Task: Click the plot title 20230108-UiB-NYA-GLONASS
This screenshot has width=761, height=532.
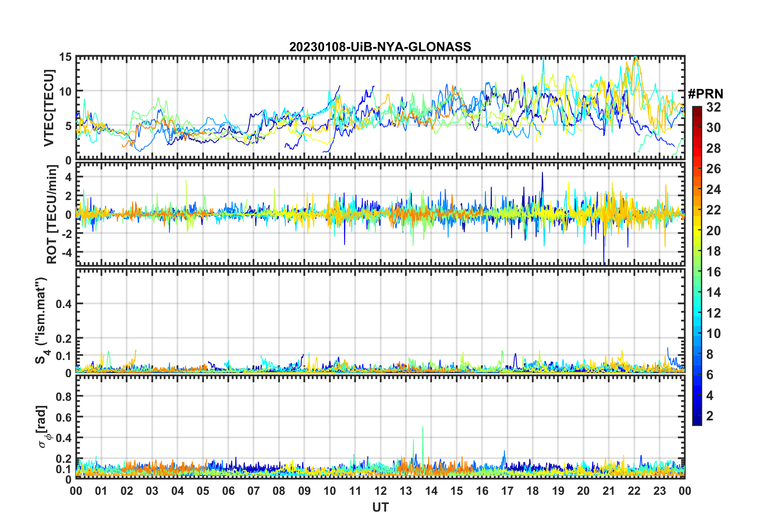Action: pyautogui.click(x=380, y=47)
